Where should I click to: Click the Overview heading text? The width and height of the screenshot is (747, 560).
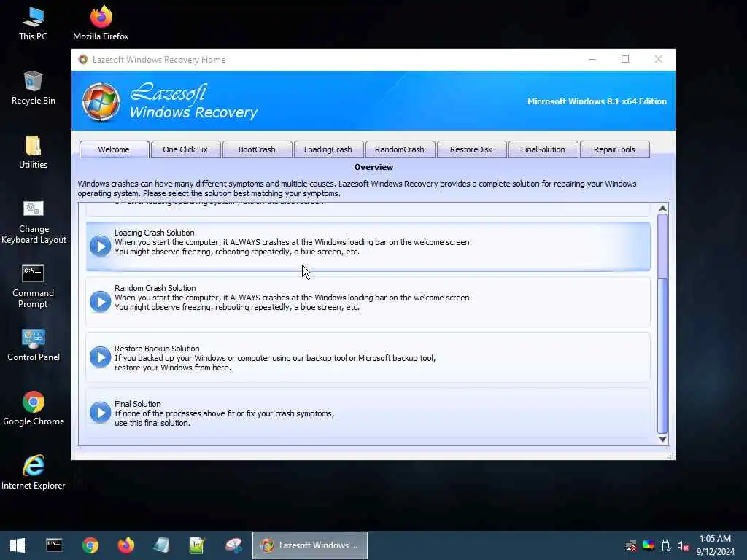click(373, 167)
